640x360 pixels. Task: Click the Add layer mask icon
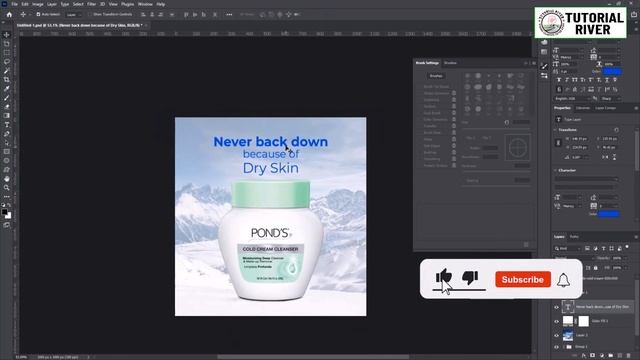[x=593, y=356]
